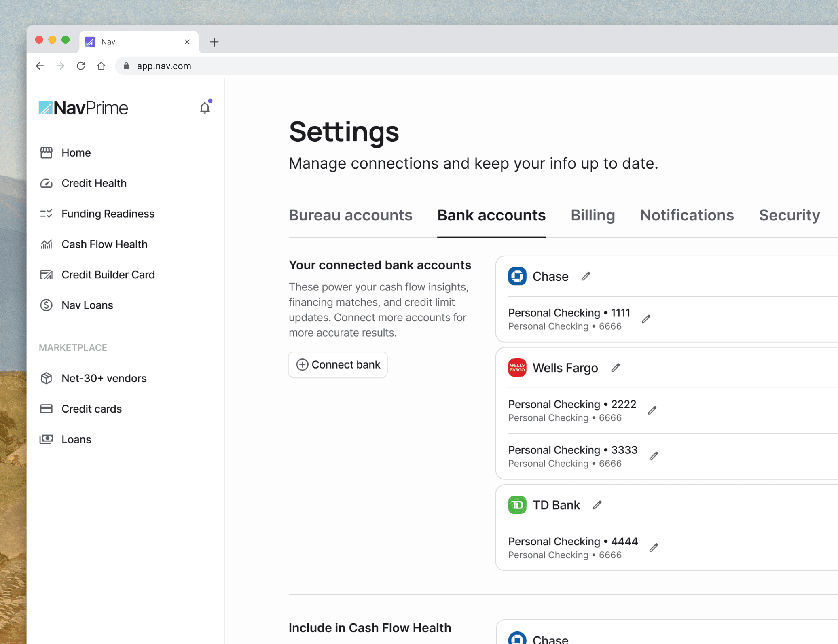Screen dimensions: 838x644
Task: Edit Personal Checking 4444 account name
Action: 654,548
